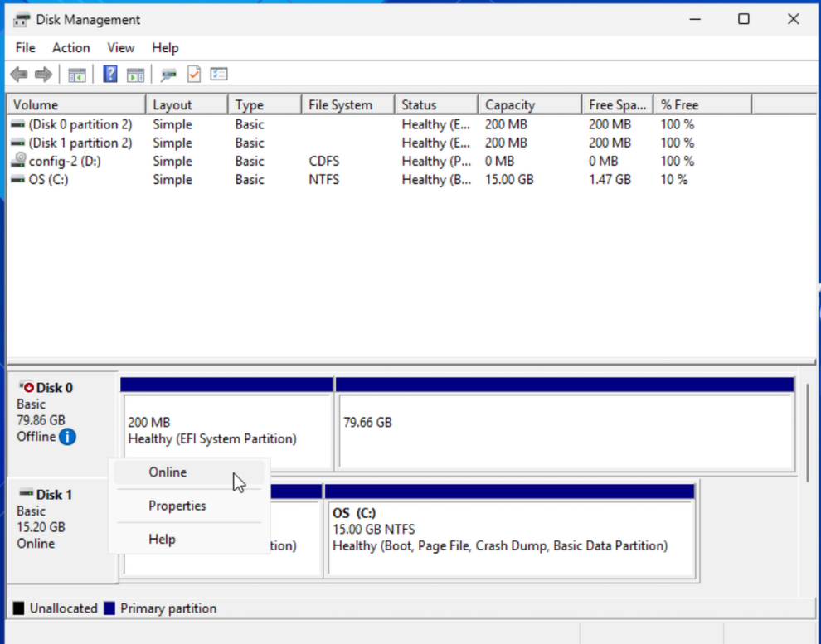Click the Primary partition legend swatch
This screenshot has width=821, height=644.
(109, 608)
